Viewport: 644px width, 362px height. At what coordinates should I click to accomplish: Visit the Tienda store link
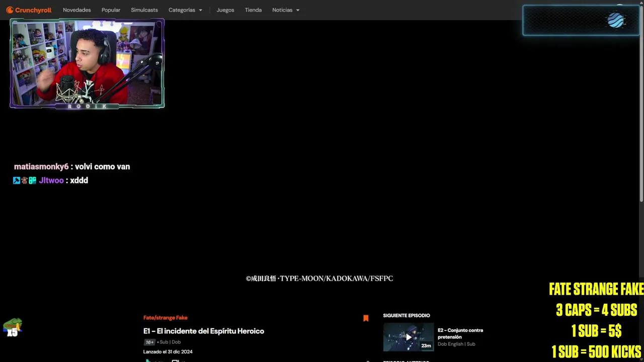[x=253, y=10]
